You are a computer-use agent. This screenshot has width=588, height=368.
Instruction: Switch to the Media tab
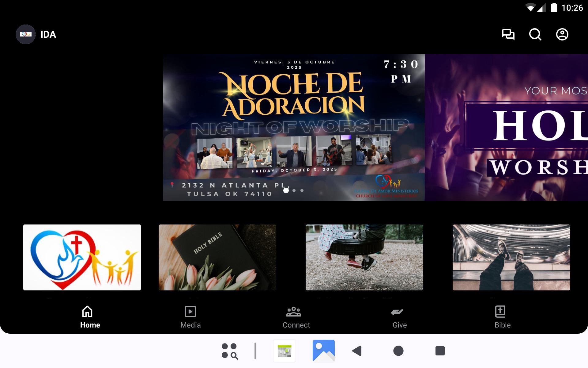tap(190, 317)
